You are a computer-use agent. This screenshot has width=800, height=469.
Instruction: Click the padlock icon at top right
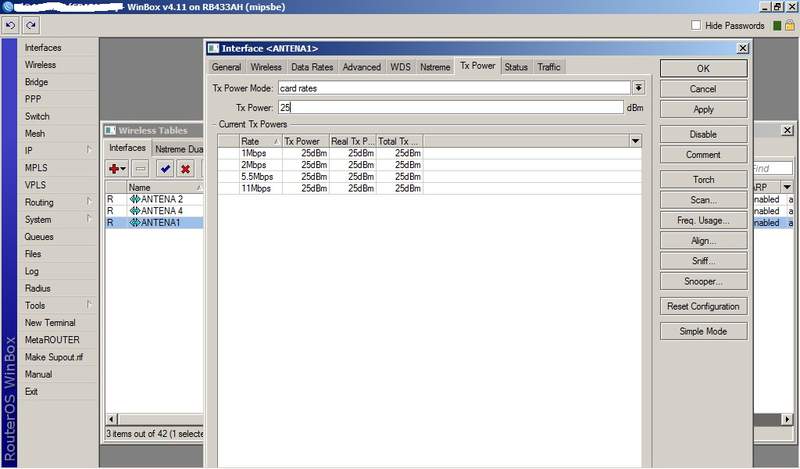(x=790, y=25)
